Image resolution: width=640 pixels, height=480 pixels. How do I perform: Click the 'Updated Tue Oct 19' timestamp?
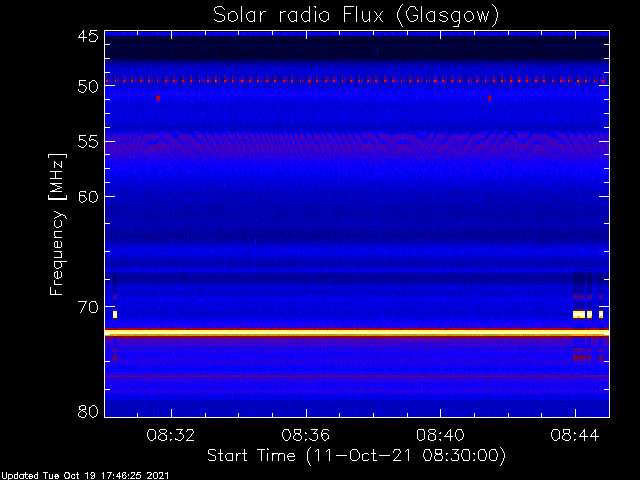84,476
